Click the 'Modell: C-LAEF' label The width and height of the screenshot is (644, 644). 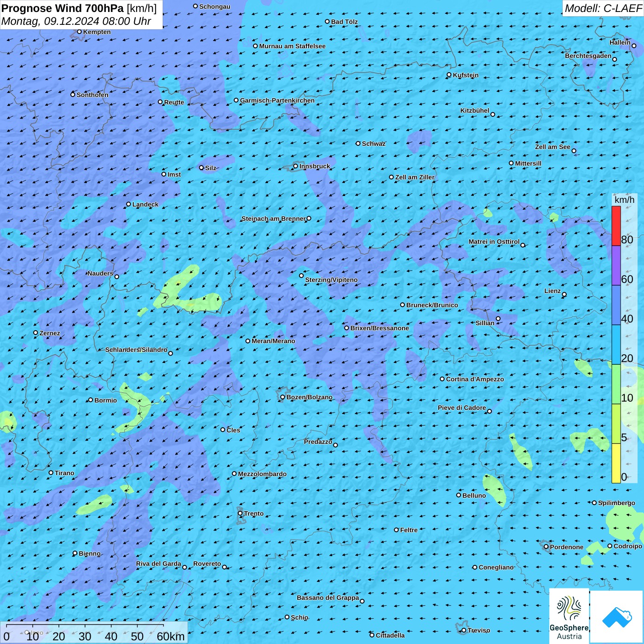[x=603, y=8]
